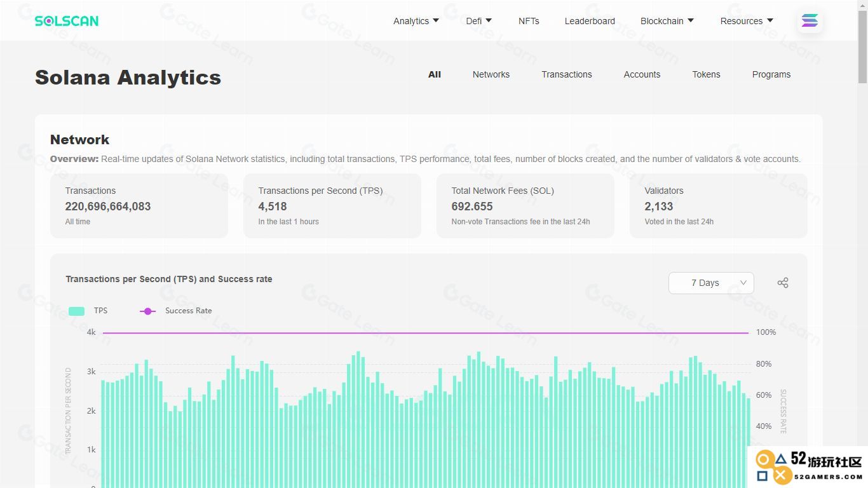The image size is (868, 488).
Task: Click the 100% axis label
Action: [x=766, y=332]
